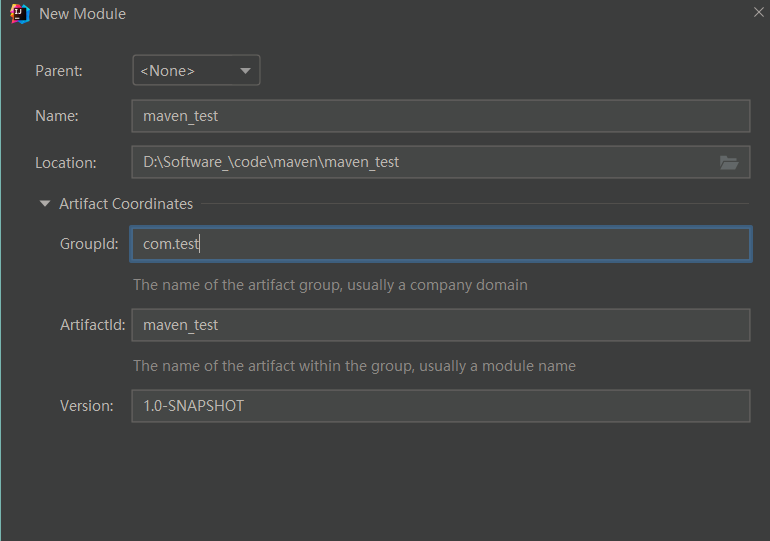Click the module name hint under ArtifactId
The height and width of the screenshot is (541, 770).
(x=354, y=366)
